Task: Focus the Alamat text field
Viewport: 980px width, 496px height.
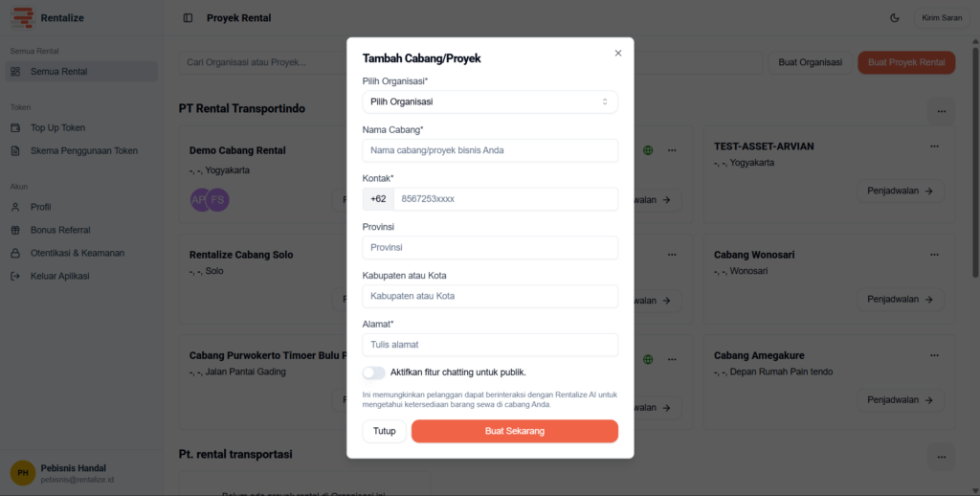Action: pyautogui.click(x=490, y=345)
